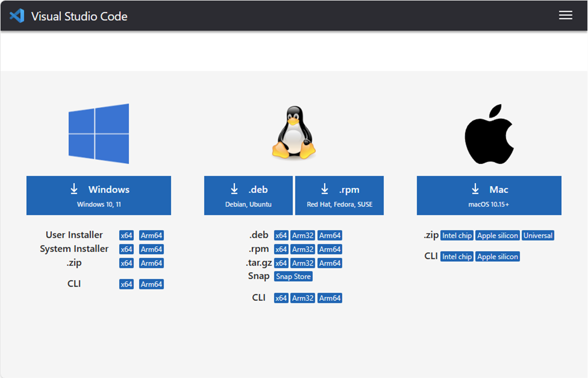Download Linux .tar.gz x64 archive
Screen dimensions: 588x378
(281, 263)
